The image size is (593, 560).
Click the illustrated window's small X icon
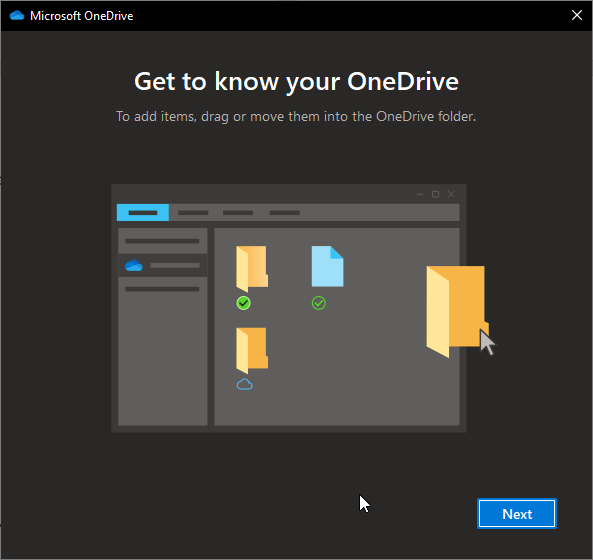(x=451, y=194)
